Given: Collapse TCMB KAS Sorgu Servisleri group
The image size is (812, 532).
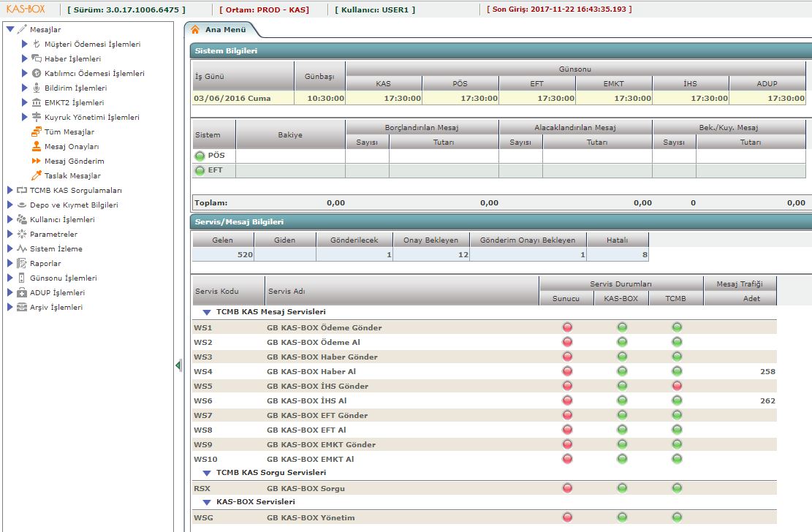Looking at the screenshot, I should click(x=207, y=473).
